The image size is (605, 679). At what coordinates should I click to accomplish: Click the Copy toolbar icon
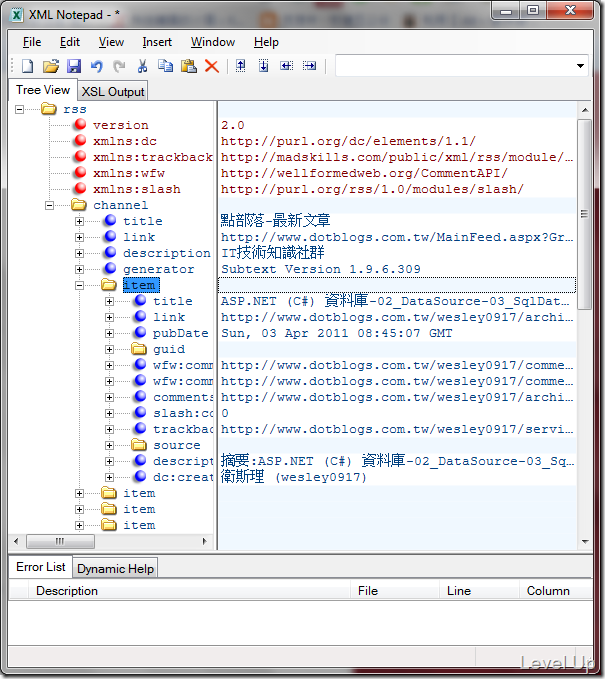click(165, 66)
